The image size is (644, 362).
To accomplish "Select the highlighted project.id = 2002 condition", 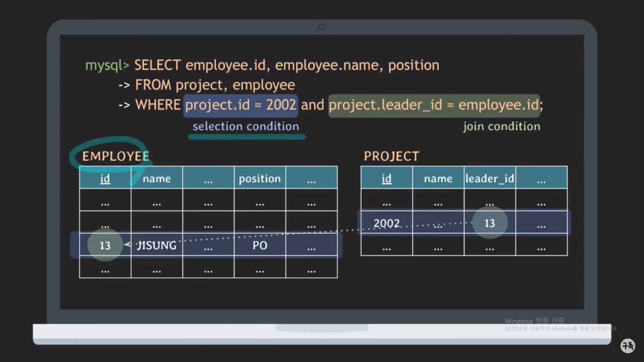I will [240, 105].
